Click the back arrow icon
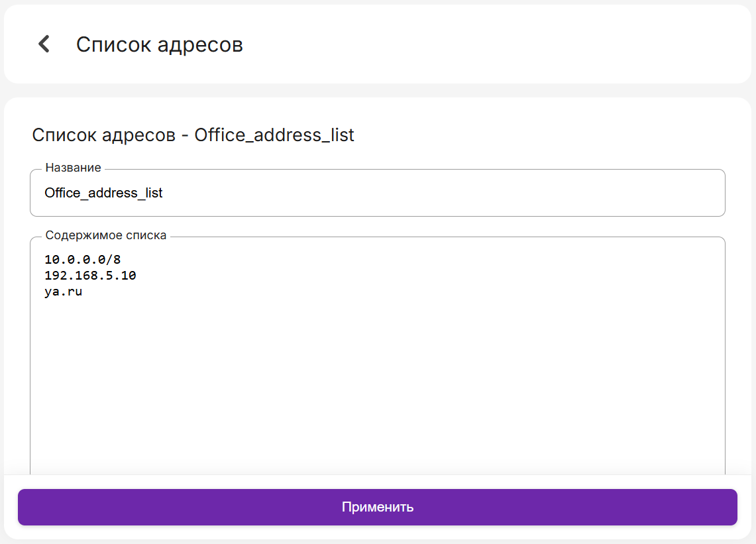Image resolution: width=756 pixels, height=544 pixels. [44, 44]
